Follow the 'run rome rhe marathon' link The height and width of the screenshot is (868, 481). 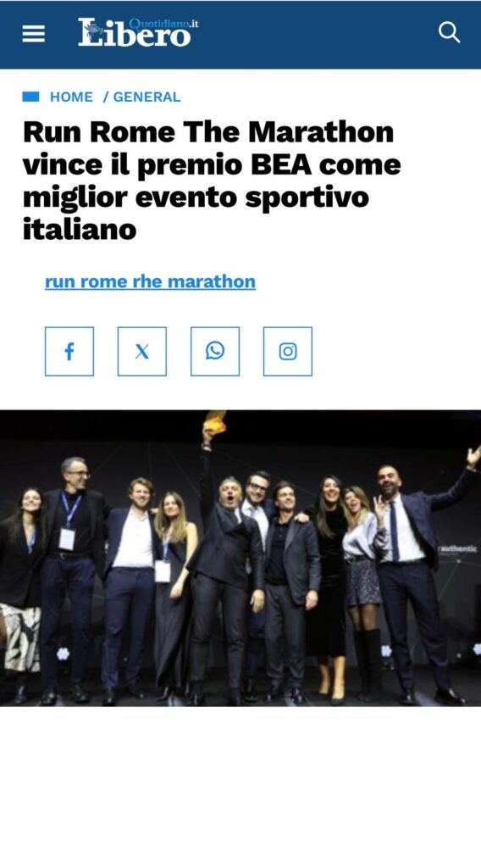pos(150,281)
